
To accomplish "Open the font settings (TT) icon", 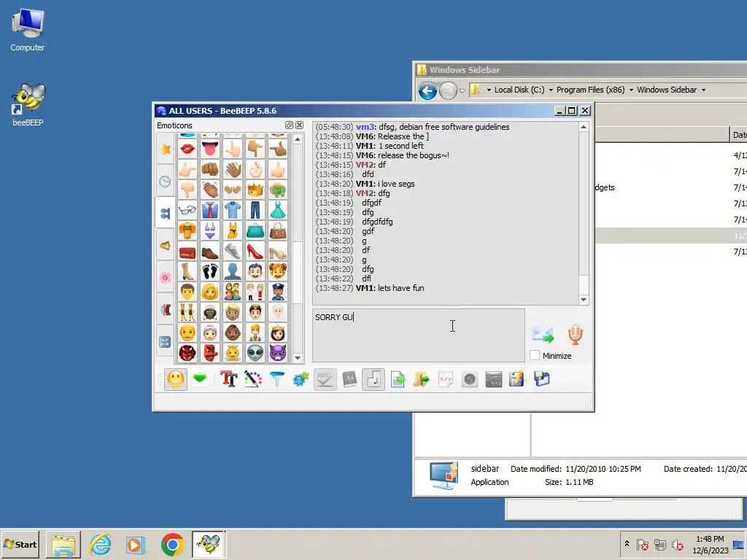I will click(x=228, y=379).
